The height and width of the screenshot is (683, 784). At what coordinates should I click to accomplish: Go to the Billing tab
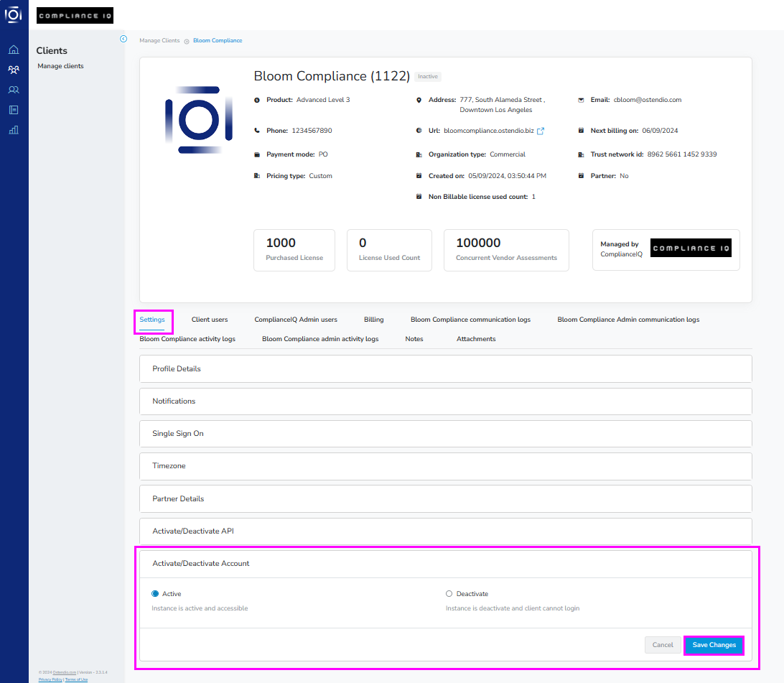point(374,320)
